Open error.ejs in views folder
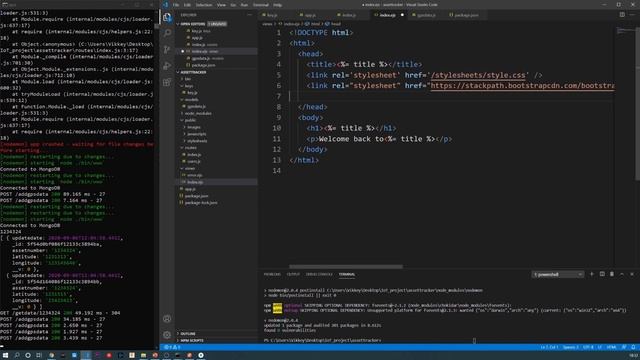This screenshot has width=640, height=360. (195, 175)
